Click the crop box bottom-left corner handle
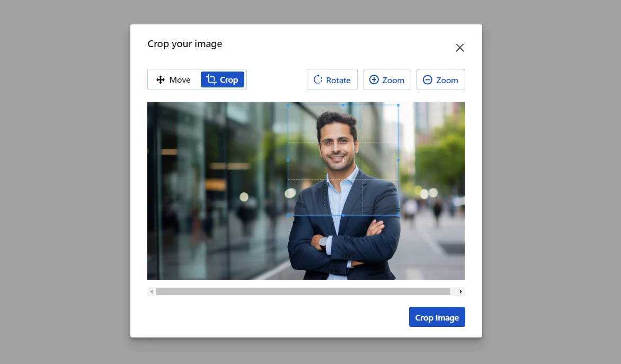 [x=288, y=216]
